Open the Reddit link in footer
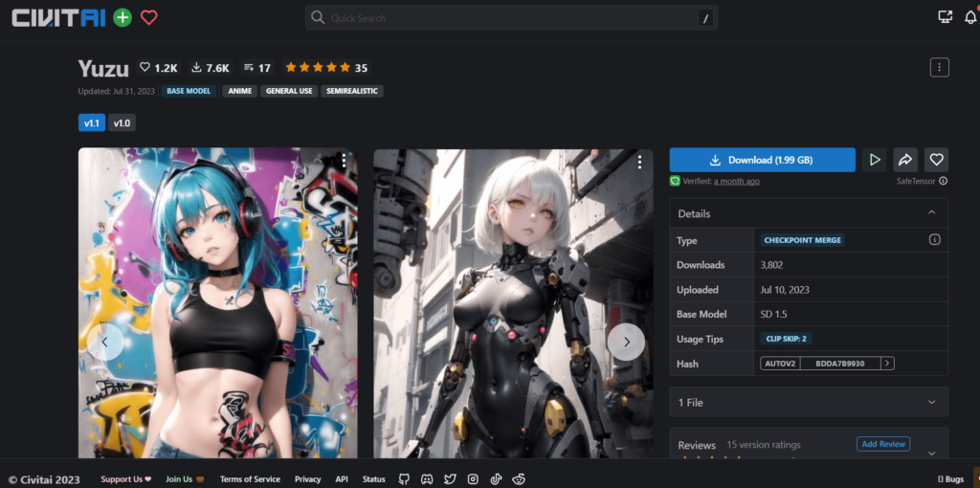Image resolution: width=980 pixels, height=488 pixels. pyautogui.click(x=520, y=478)
